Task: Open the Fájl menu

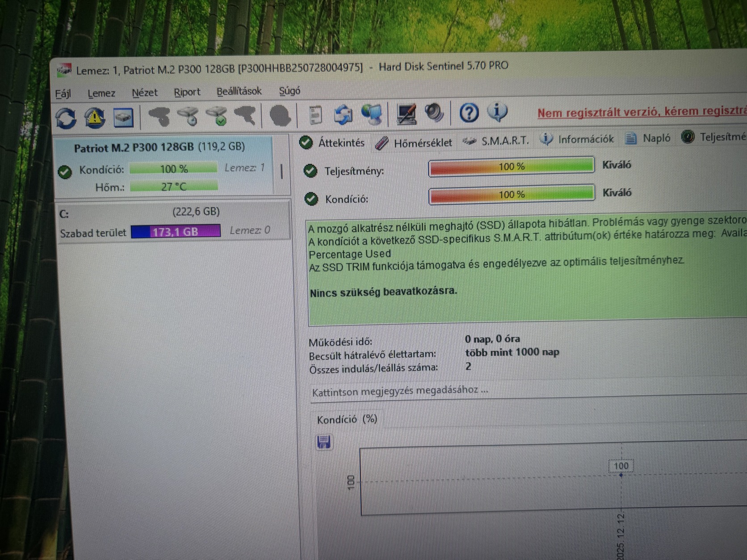Action: pyautogui.click(x=63, y=94)
